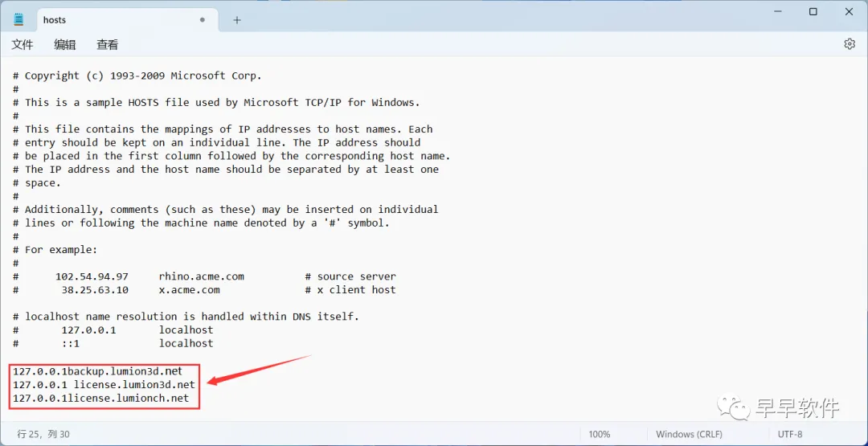The width and height of the screenshot is (868, 446).
Task: Open the 编辑 menu
Action: (x=65, y=45)
